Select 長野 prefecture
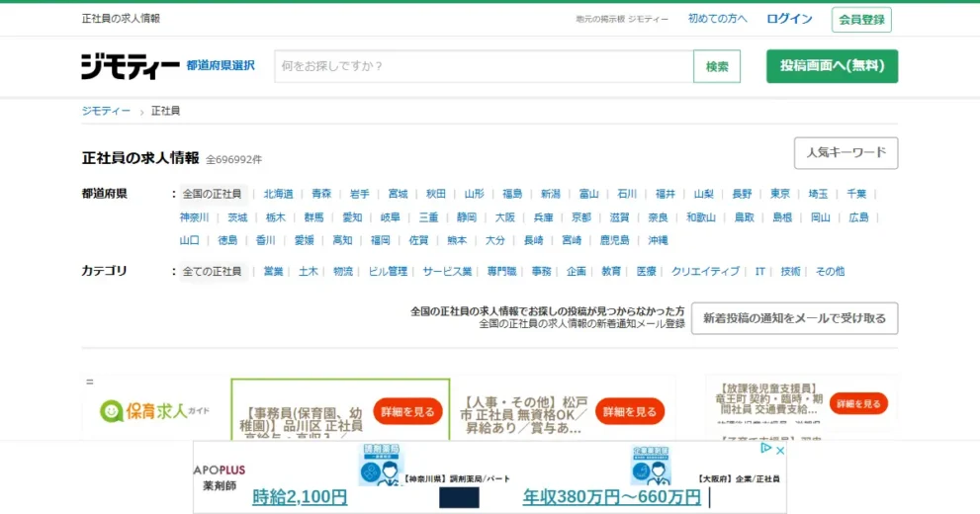This screenshot has width=980, height=514. (x=742, y=195)
